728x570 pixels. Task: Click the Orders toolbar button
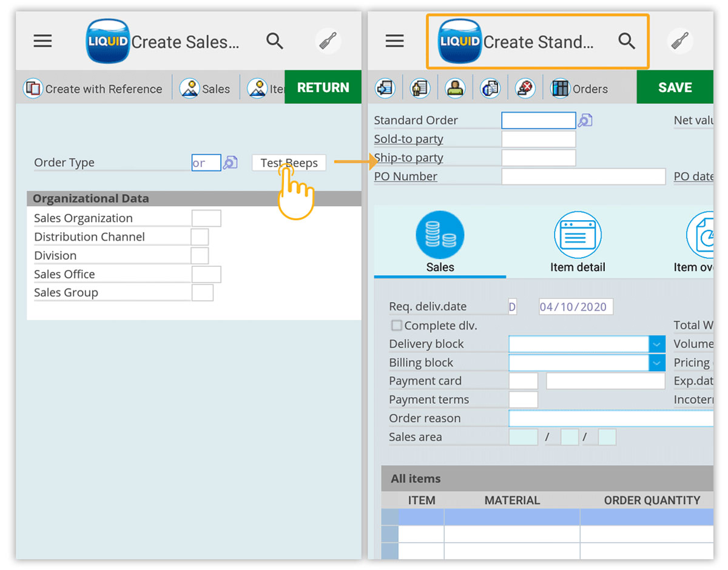click(x=579, y=89)
